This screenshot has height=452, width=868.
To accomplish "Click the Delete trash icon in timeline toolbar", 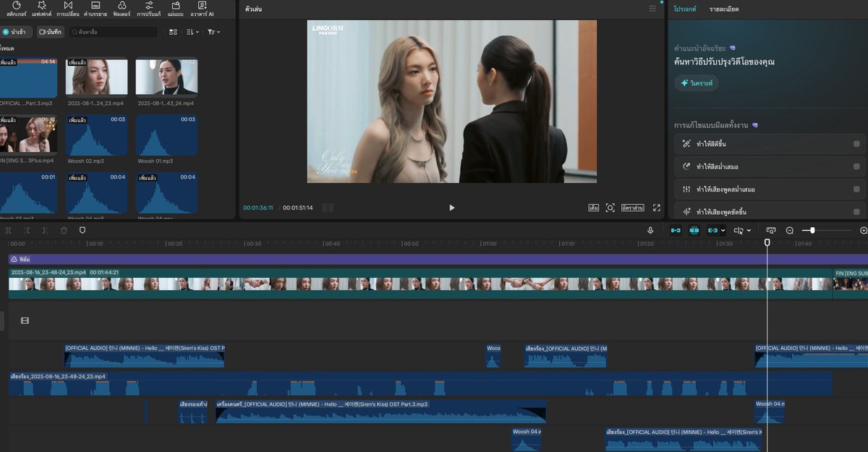I will click(x=64, y=230).
